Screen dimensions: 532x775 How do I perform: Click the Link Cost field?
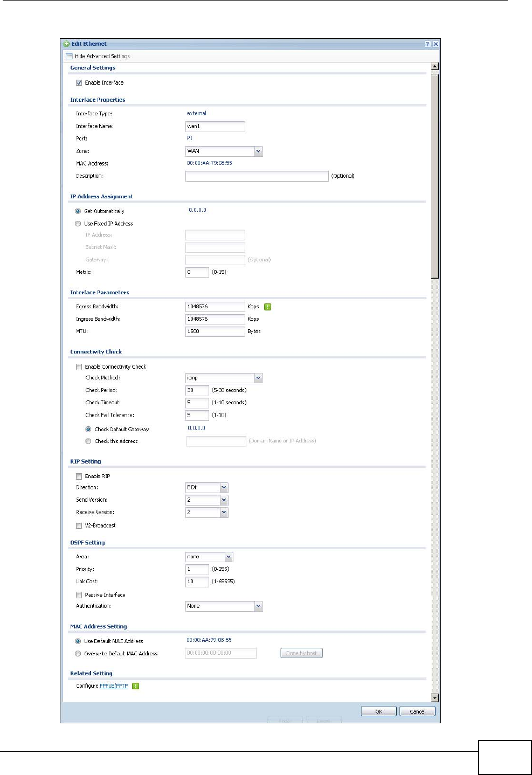click(197, 582)
